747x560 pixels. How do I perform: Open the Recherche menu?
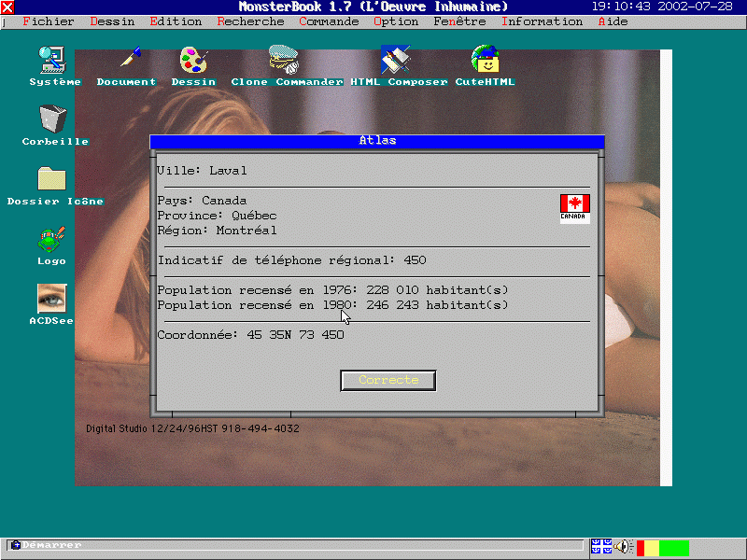pyautogui.click(x=250, y=21)
